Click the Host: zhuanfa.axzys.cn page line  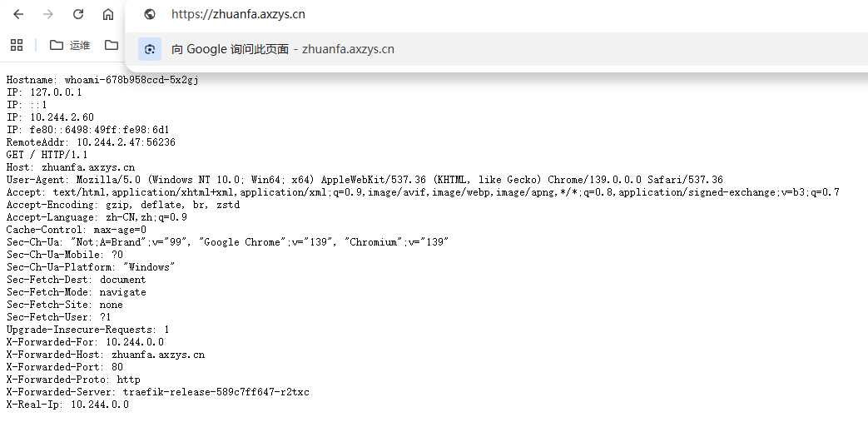[x=71, y=167]
